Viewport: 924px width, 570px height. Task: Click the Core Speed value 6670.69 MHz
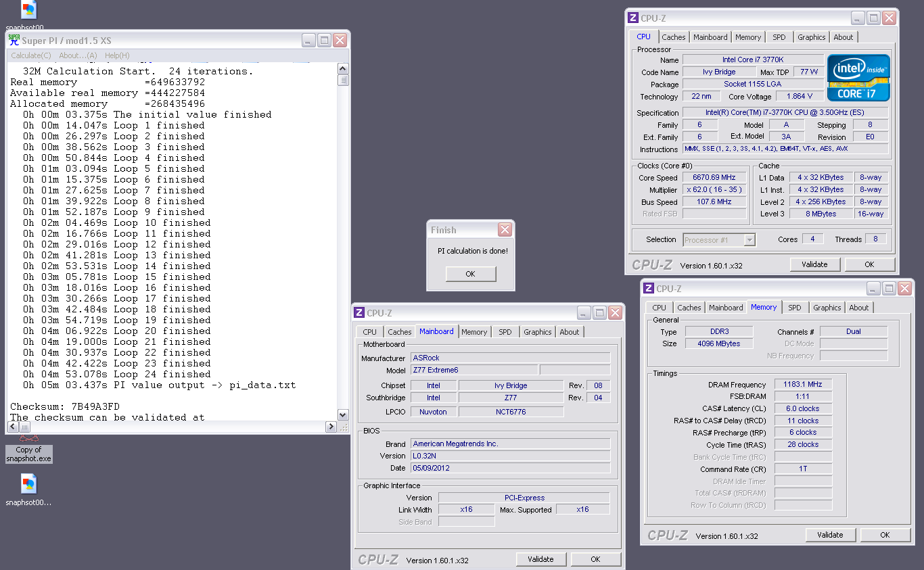(714, 177)
